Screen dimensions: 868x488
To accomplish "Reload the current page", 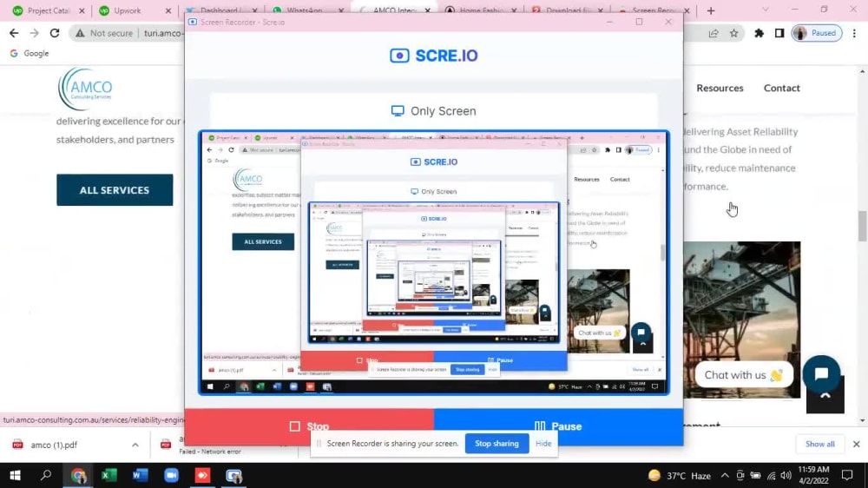I will tap(54, 33).
